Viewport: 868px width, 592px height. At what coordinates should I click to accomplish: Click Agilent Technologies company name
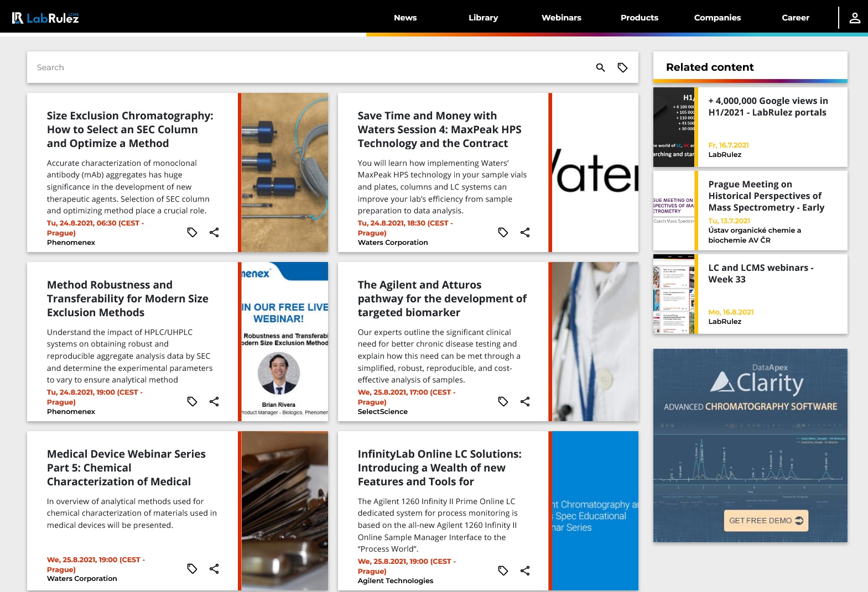click(395, 581)
